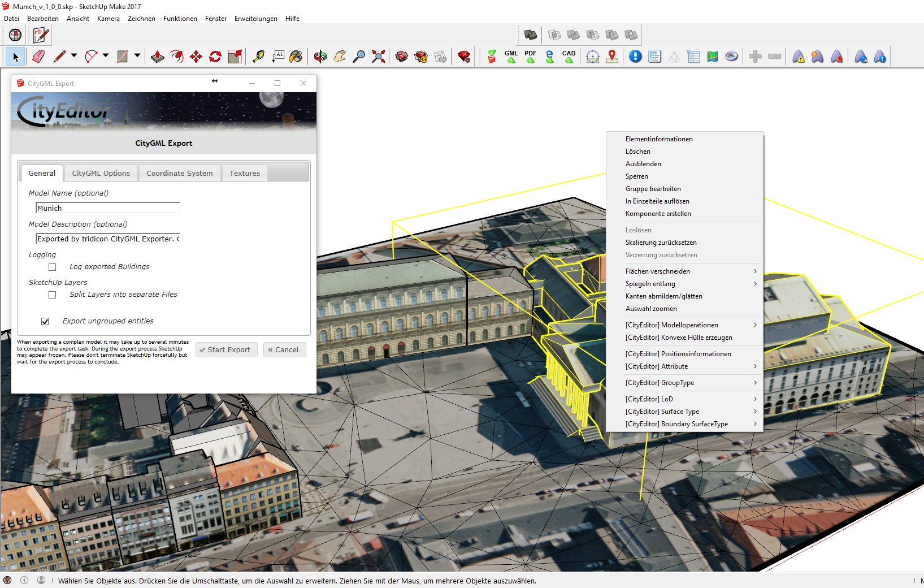Click the Start Export button
Viewport: 924px width, 588px height.
tap(227, 350)
